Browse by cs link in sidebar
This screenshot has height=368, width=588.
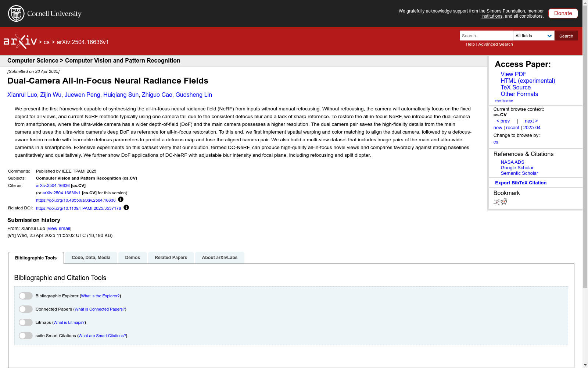[x=496, y=142]
